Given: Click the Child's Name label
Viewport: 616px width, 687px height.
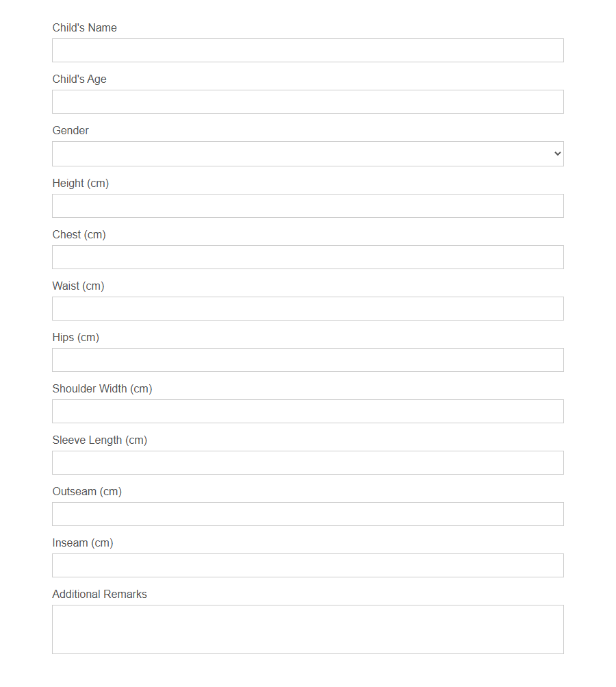Looking at the screenshot, I should point(84,27).
